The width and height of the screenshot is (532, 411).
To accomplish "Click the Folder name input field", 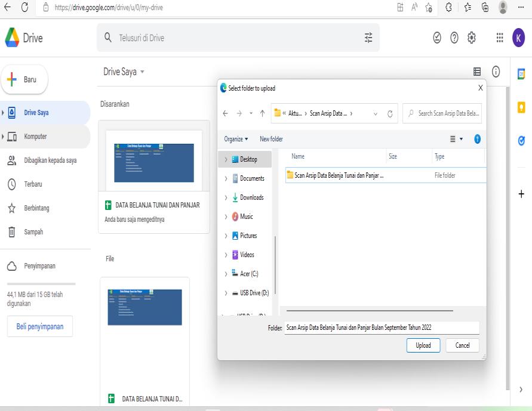I will pos(382,327).
